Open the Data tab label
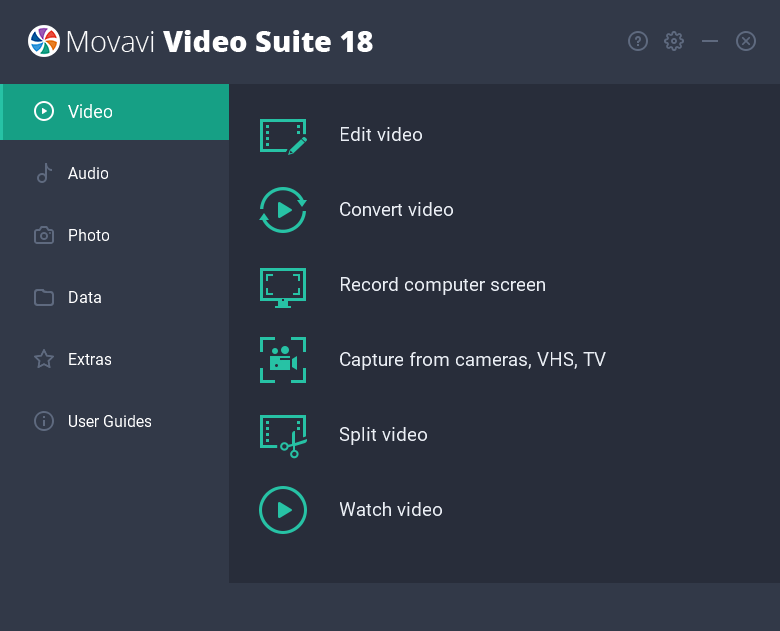Viewport: 780px width, 631px height. pyautogui.click(x=85, y=297)
